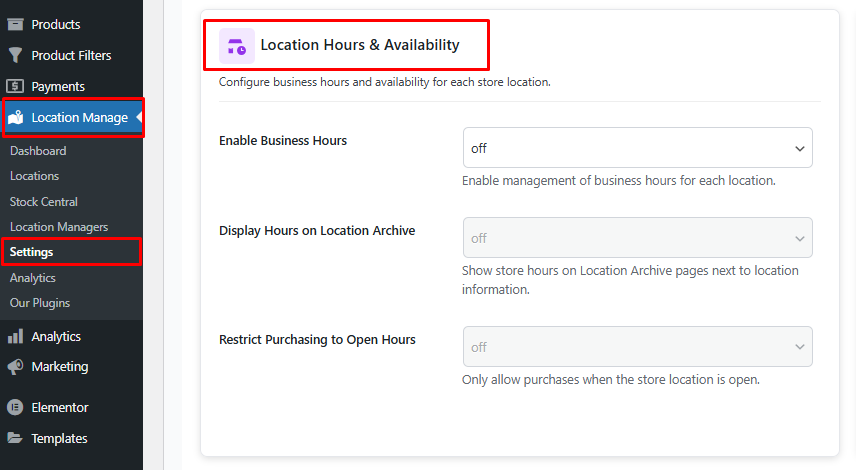Open Restrict Purchasing to Open Hours dropdown
The height and width of the screenshot is (470, 856).
tap(637, 347)
